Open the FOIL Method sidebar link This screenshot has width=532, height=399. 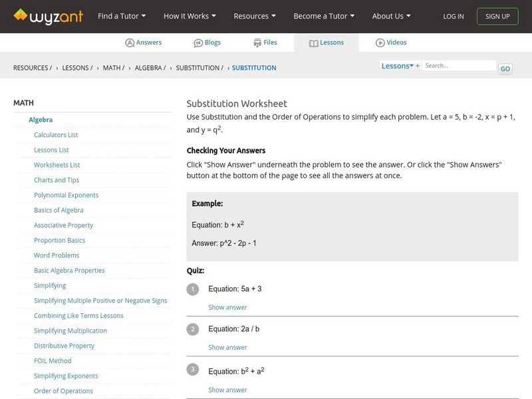pos(53,360)
